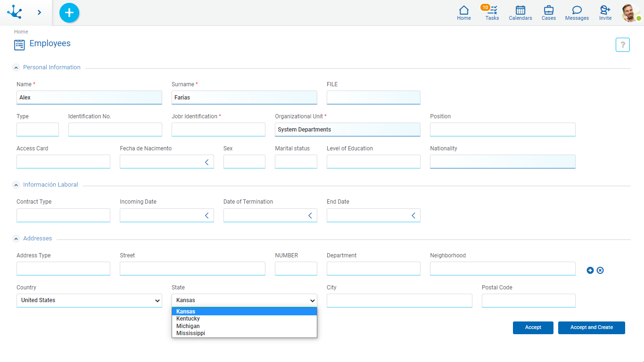Image resolution: width=644 pixels, height=362 pixels.
Task: Click the blue plus create button
Action: tap(69, 13)
